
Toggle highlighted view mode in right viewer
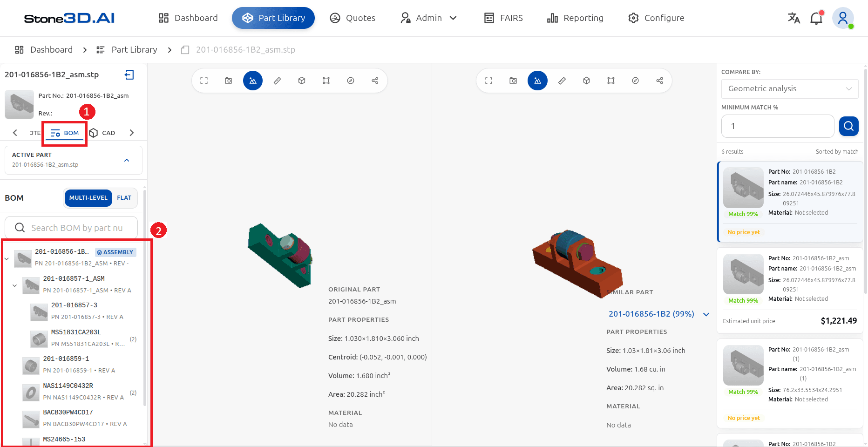(x=537, y=81)
